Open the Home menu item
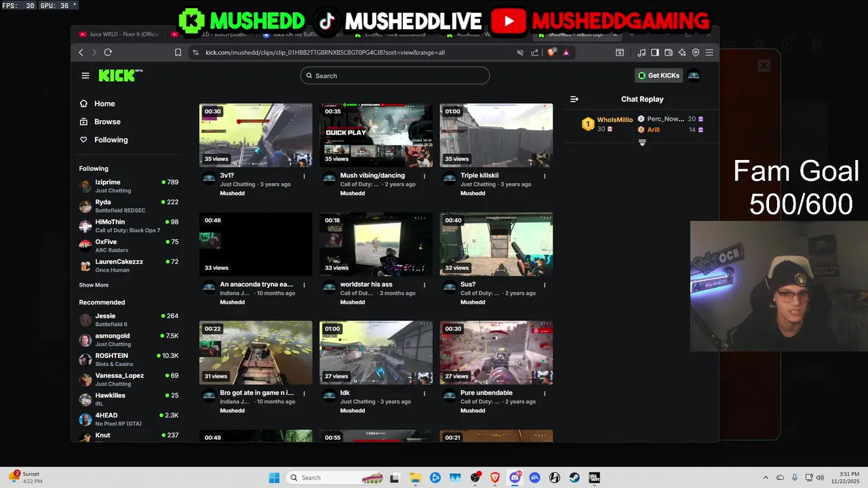 tap(104, 104)
